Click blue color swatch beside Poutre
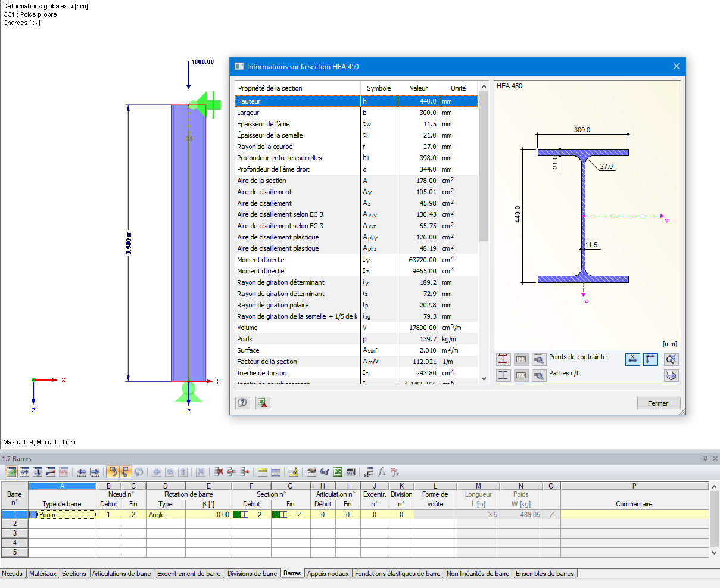Viewport: 720px width, 588px height. point(33,515)
